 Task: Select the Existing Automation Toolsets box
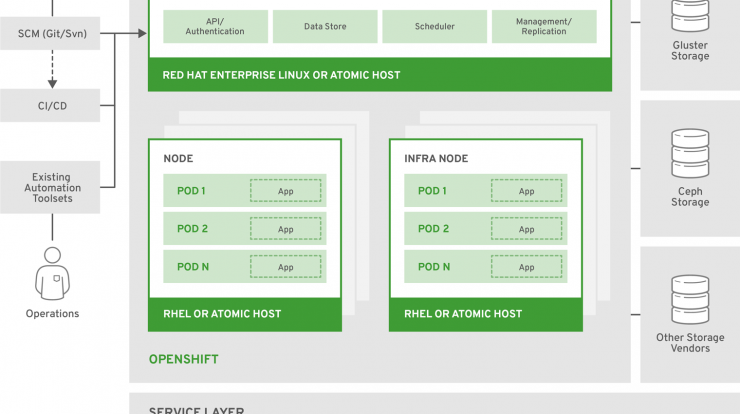50,187
